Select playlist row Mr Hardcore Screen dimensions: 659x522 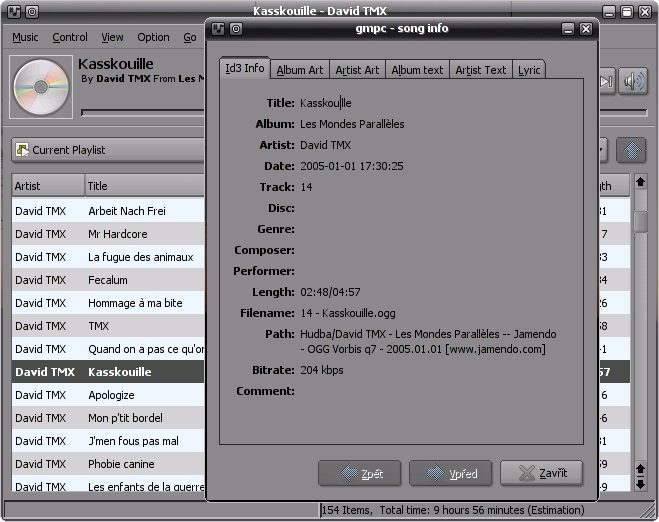[108, 234]
